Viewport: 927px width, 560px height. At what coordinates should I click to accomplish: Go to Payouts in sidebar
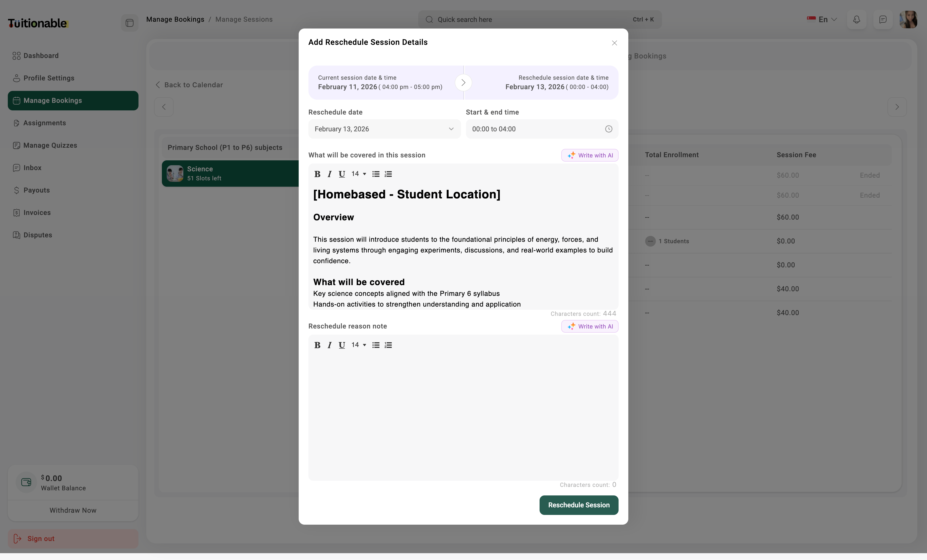[x=37, y=190]
